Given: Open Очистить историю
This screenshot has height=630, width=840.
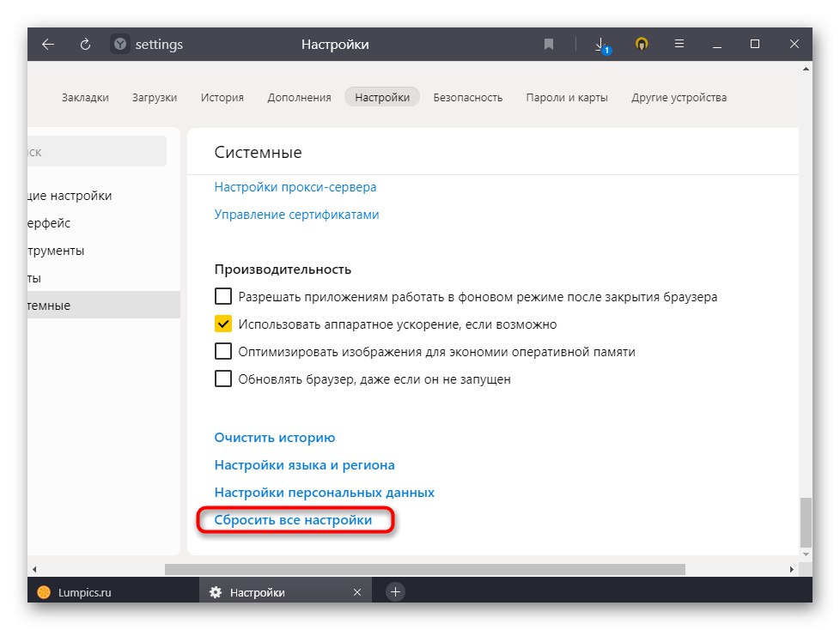Looking at the screenshot, I should pyautogui.click(x=275, y=437).
